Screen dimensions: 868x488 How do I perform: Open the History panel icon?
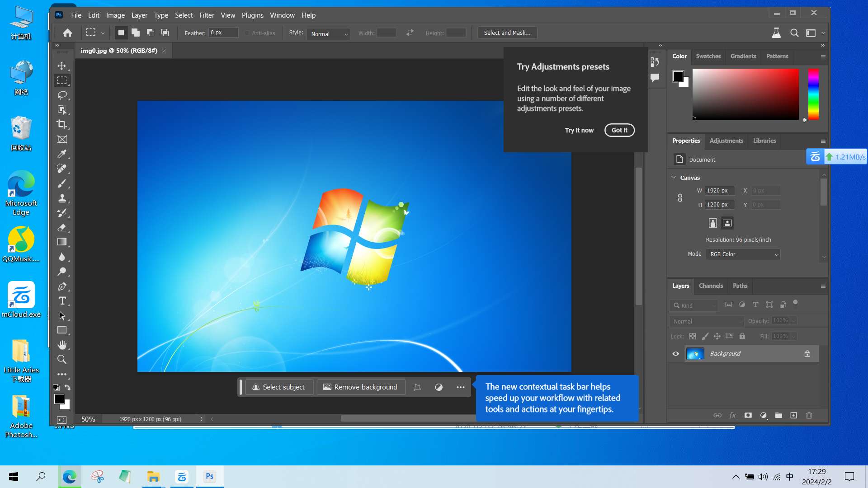(x=655, y=62)
